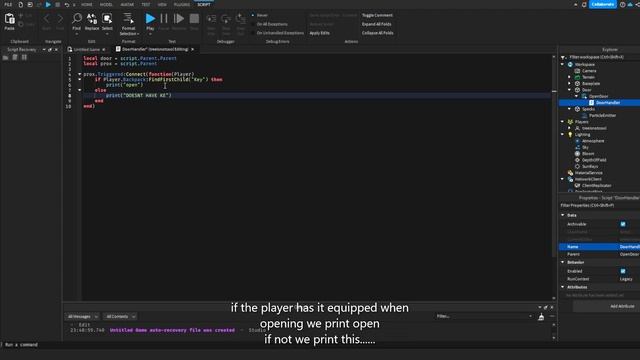Collapse the OpenDoor tree node
This screenshot has width=640, height=360.
pos(577,96)
